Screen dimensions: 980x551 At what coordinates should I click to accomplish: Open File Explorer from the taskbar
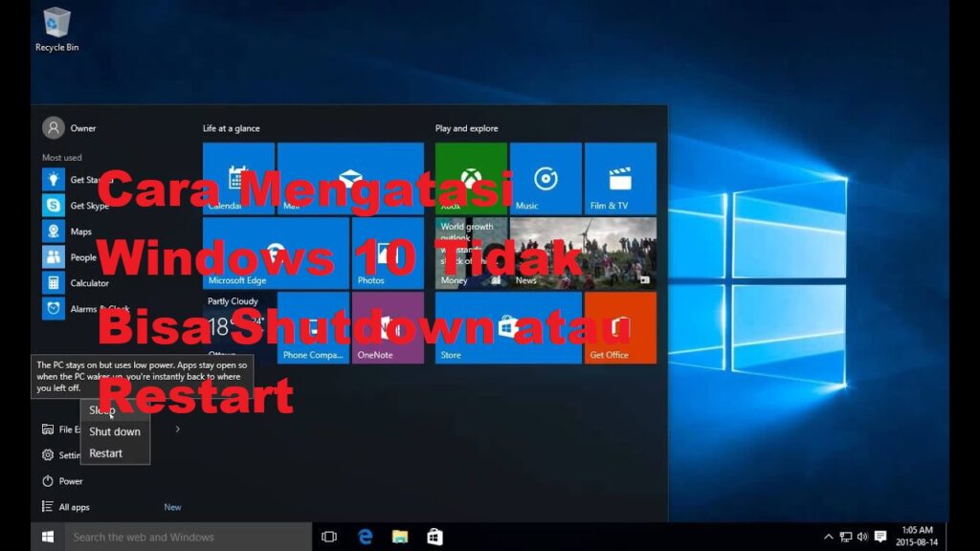click(x=400, y=537)
